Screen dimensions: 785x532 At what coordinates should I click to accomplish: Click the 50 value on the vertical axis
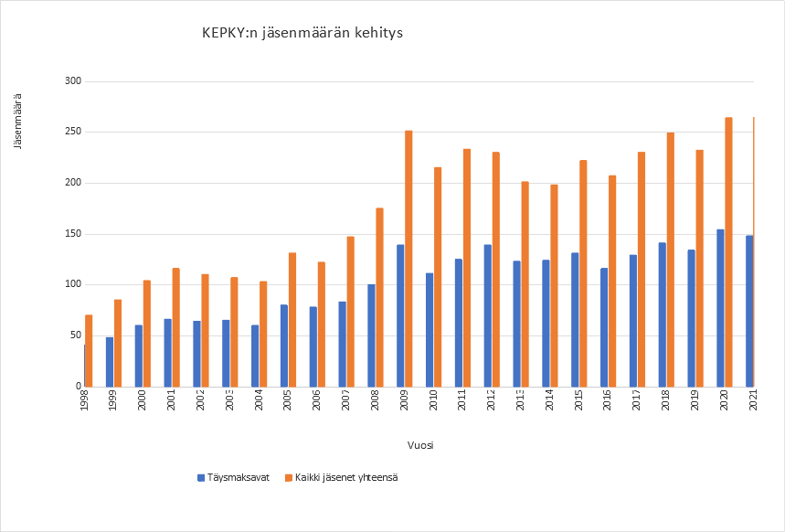(76, 335)
